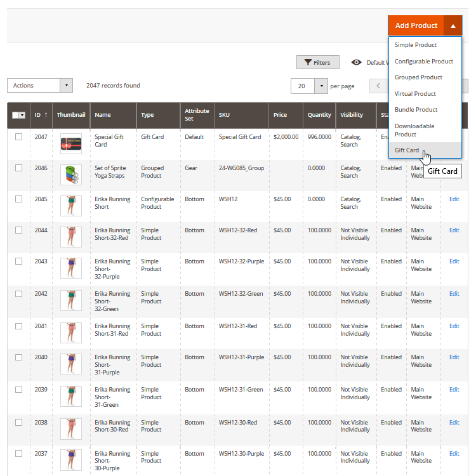Viewport: 476px width, 476px height.
Task: Sort by the ID column header
Action: click(41, 115)
